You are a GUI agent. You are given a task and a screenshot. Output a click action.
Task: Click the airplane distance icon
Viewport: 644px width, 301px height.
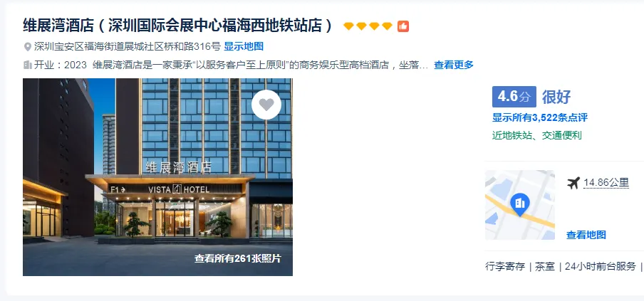click(x=573, y=183)
